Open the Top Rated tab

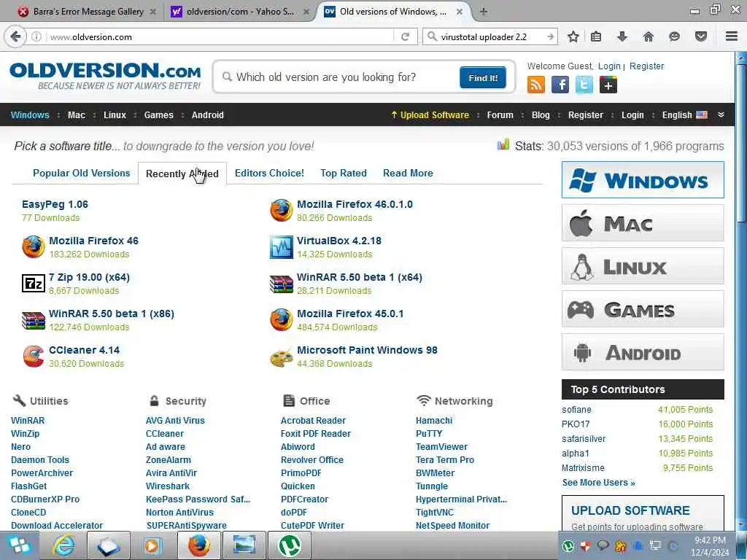click(344, 173)
